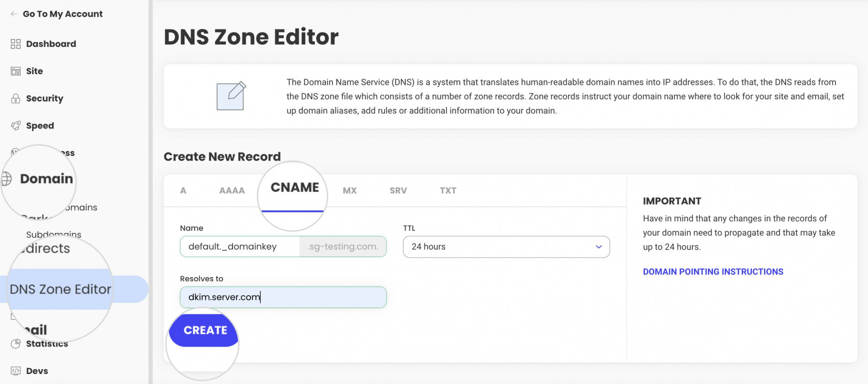Click the .sg-testing.com. domain suffix
This screenshot has width=868, height=384.
click(x=343, y=247)
